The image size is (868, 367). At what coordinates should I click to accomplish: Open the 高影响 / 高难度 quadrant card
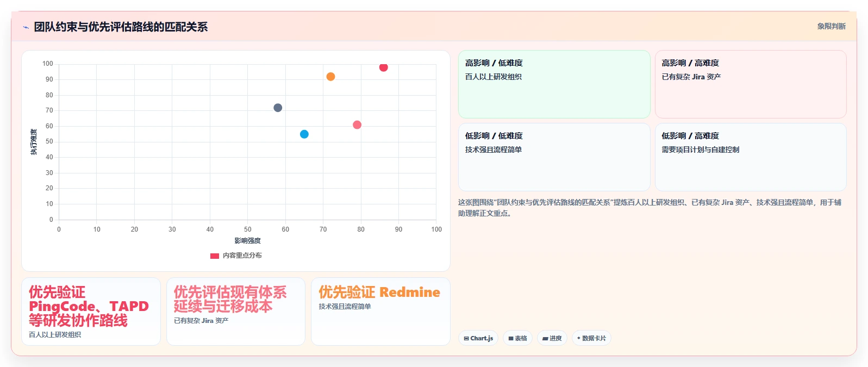[751, 84]
